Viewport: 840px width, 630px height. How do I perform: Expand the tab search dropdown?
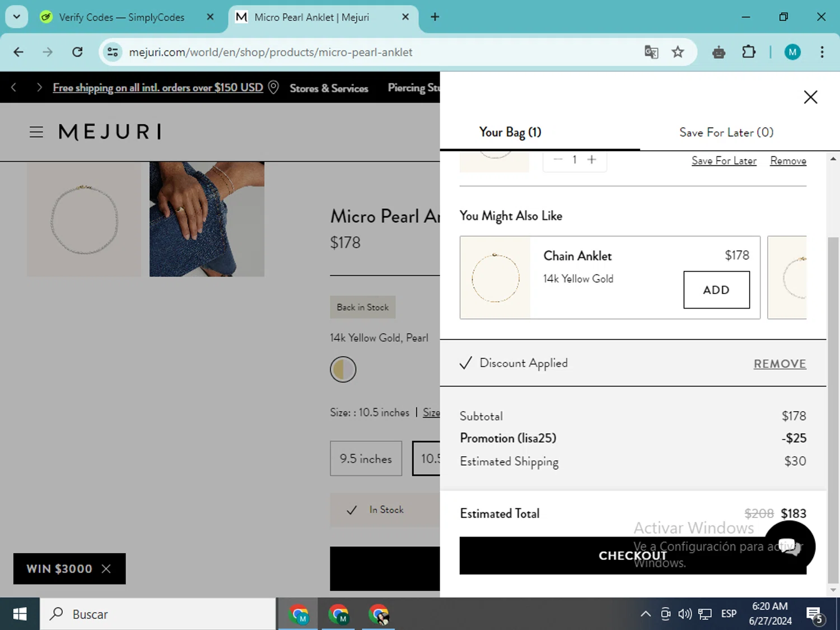click(x=17, y=17)
